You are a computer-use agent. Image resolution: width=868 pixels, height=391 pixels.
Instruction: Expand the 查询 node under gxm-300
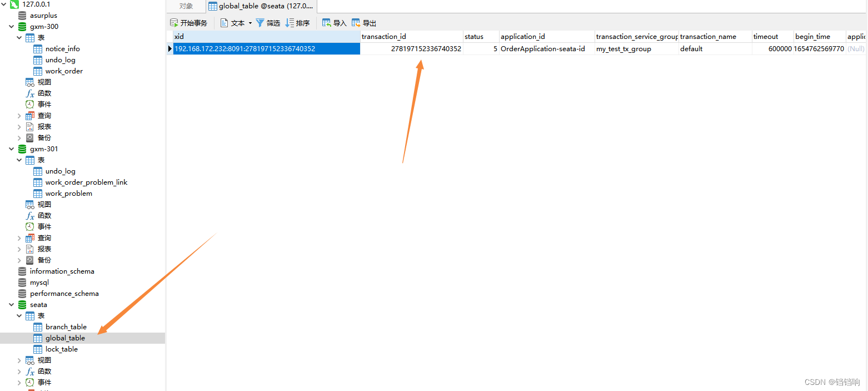19,116
